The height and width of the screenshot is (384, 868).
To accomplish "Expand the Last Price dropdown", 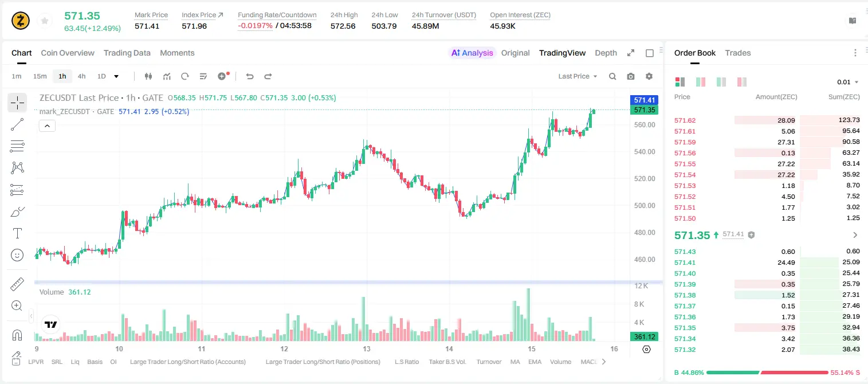I will coord(578,76).
